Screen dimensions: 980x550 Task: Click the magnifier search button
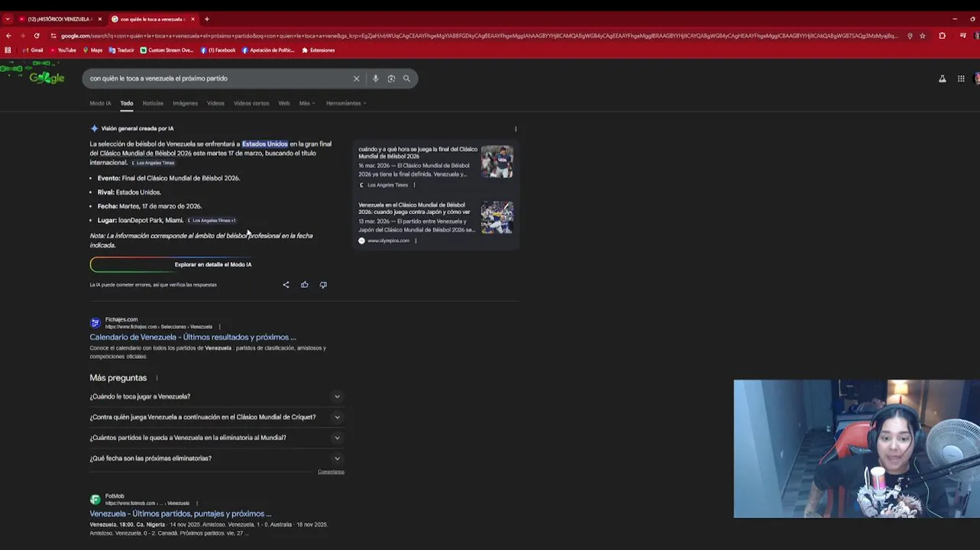coord(406,79)
